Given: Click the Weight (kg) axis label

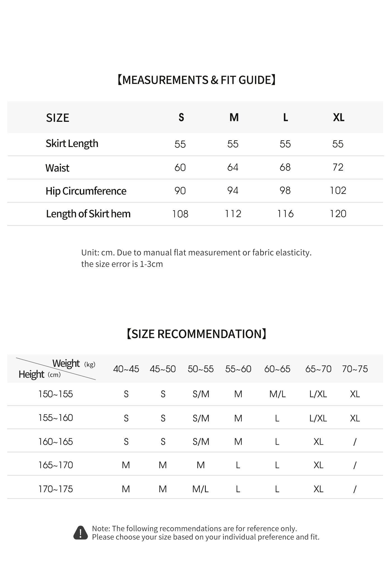Looking at the screenshot, I should (x=74, y=363).
